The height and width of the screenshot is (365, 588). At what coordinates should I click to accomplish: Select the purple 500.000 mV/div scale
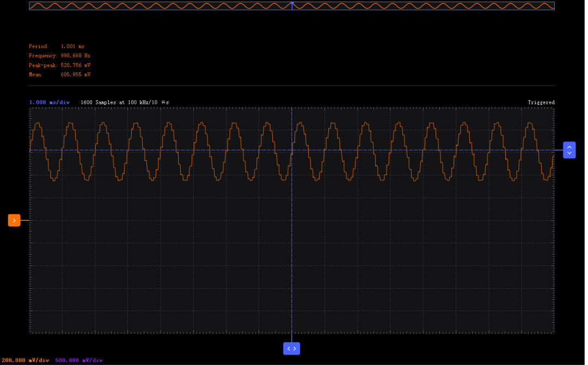(x=78, y=360)
